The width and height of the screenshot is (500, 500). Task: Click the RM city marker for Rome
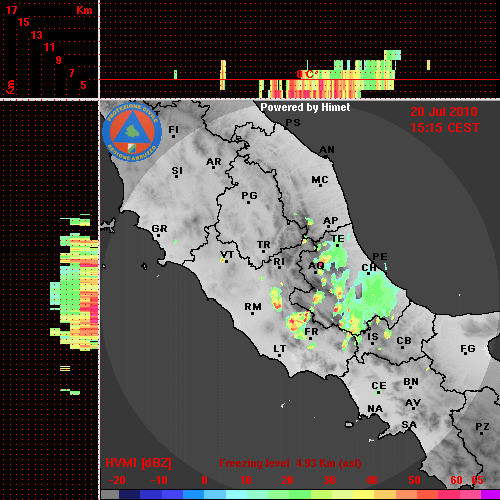click(253, 308)
